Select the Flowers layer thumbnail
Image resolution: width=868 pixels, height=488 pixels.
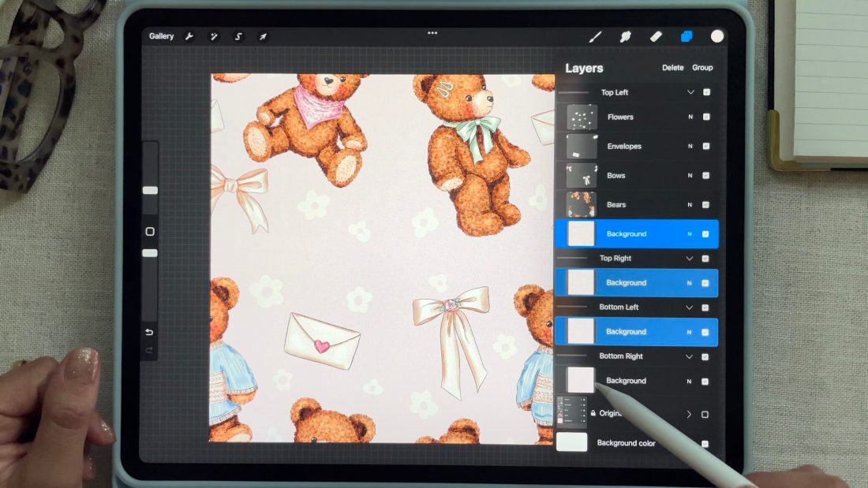582,117
